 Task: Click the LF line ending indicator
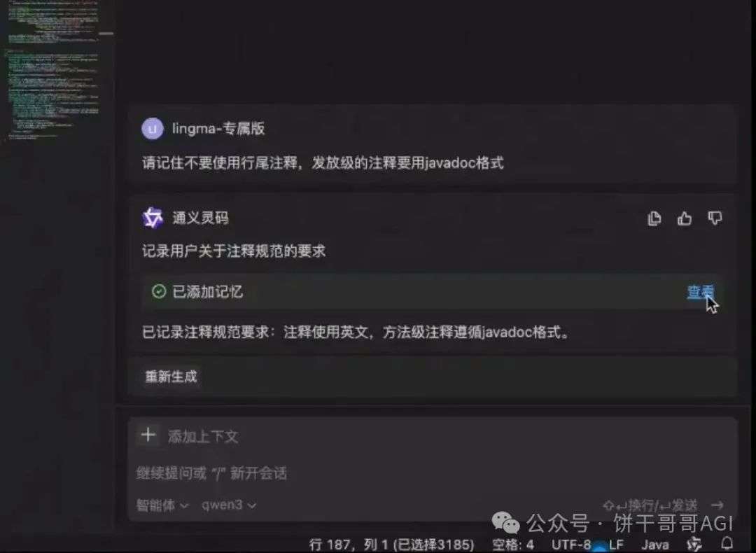616,545
